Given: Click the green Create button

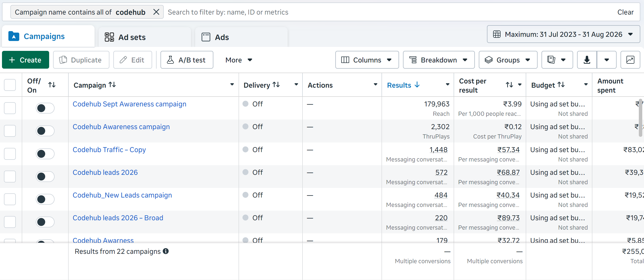Looking at the screenshot, I should pos(25,60).
